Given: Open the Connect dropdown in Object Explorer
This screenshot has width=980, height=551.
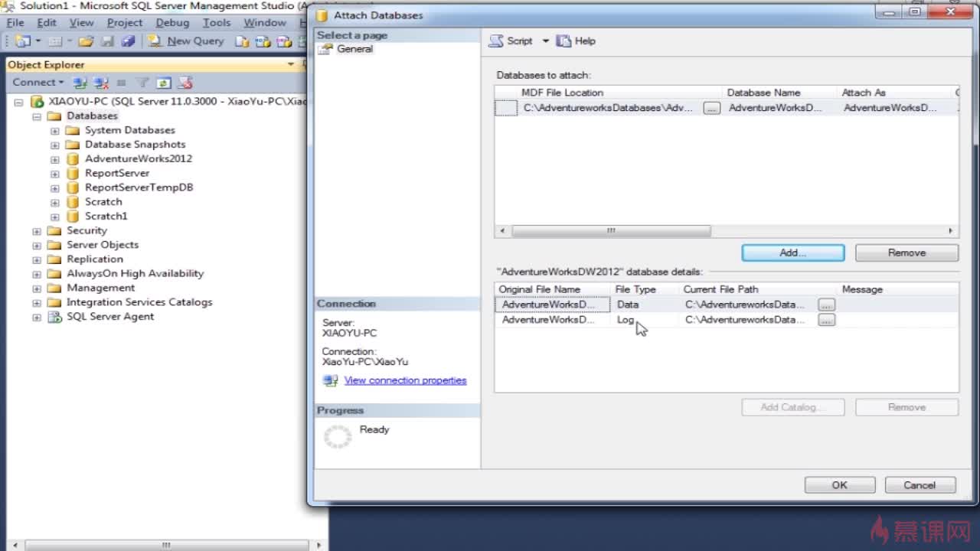Looking at the screenshot, I should pyautogui.click(x=38, y=82).
